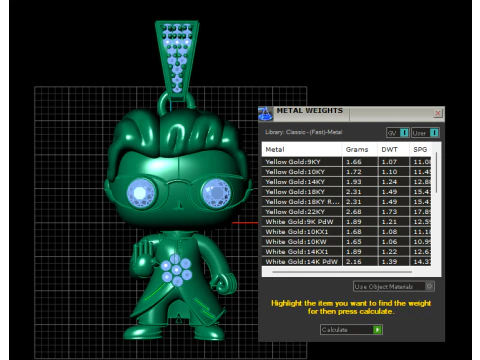Select the figure's right eye gemstone
Screen dimensions: 480x360
tap(216, 193)
